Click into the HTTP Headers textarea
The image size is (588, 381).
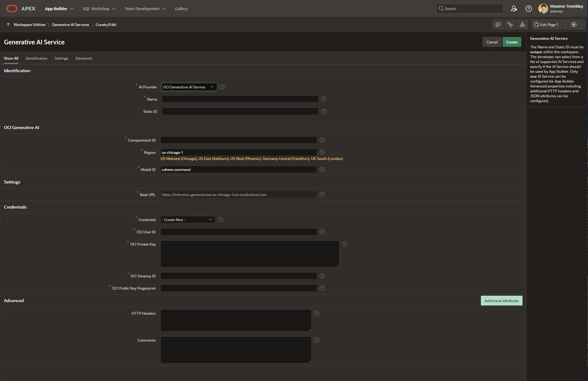(x=236, y=320)
